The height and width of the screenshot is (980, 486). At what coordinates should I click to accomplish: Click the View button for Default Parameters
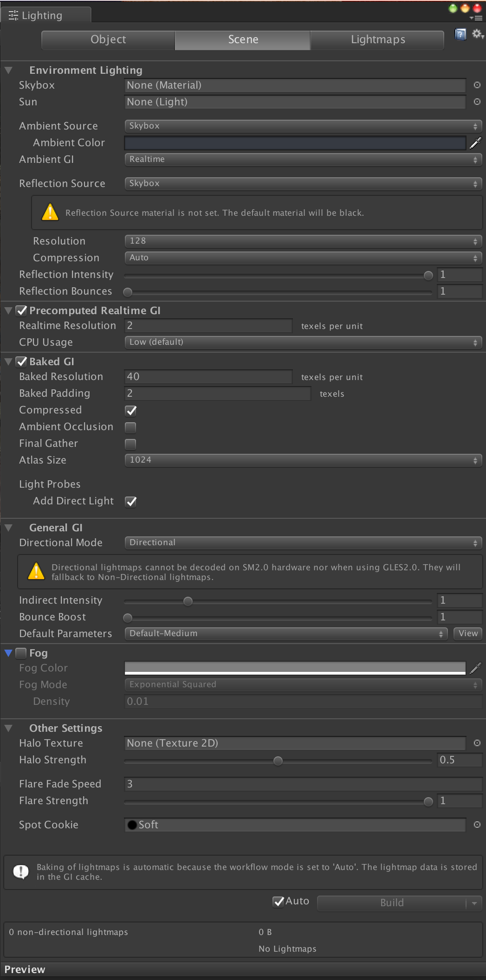tap(467, 634)
